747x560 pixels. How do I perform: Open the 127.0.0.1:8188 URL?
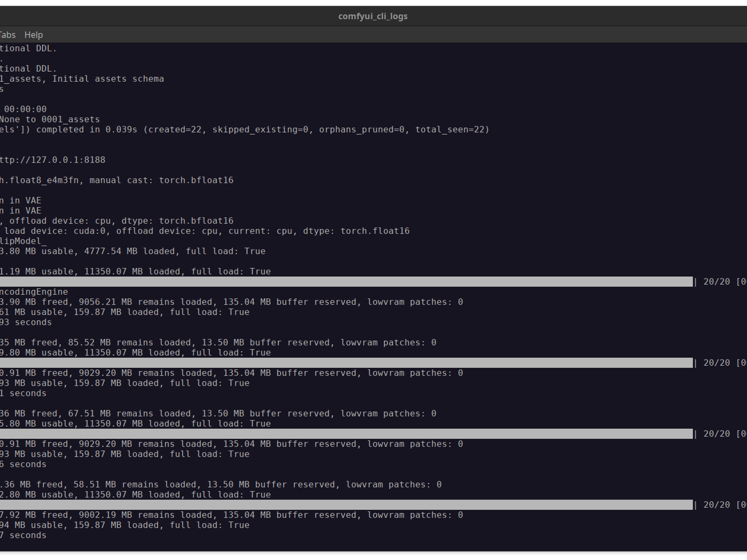(x=53, y=160)
